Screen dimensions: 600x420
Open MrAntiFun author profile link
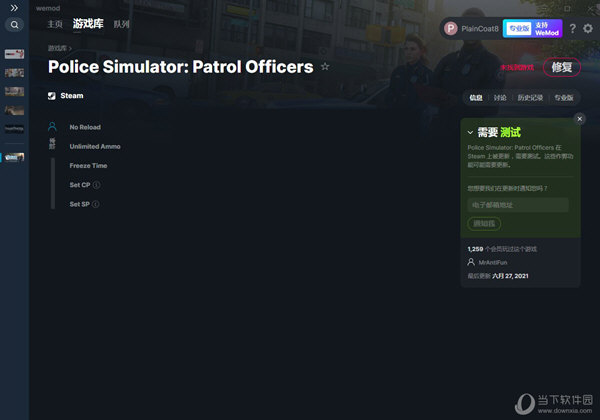pos(492,262)
